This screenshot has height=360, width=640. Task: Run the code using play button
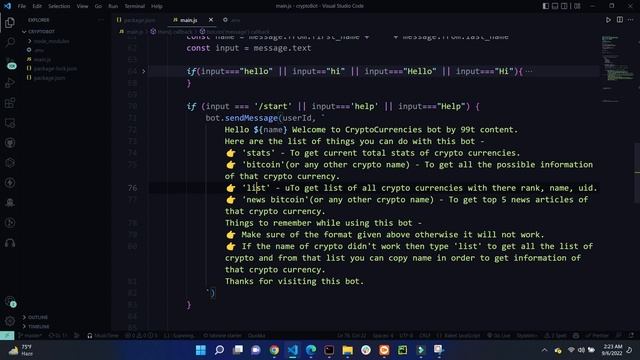pyautogui.click(x=608, y=20)
